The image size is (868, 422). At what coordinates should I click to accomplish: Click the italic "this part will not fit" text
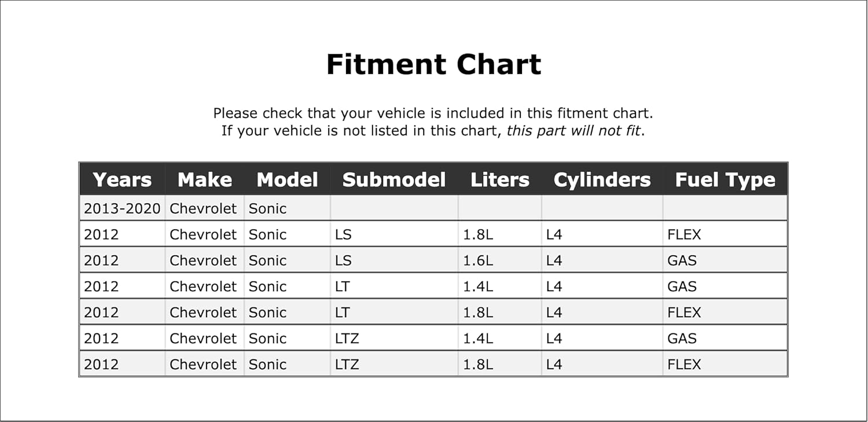[573, 131]
